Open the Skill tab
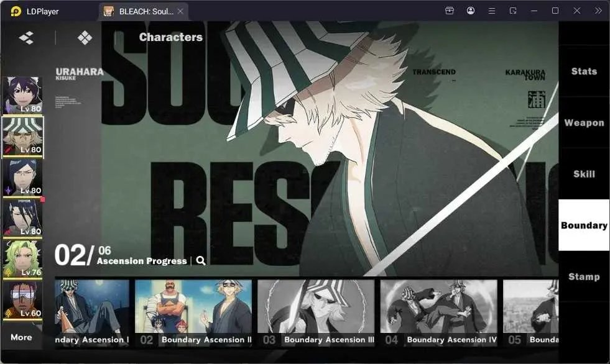 (584, 174)
